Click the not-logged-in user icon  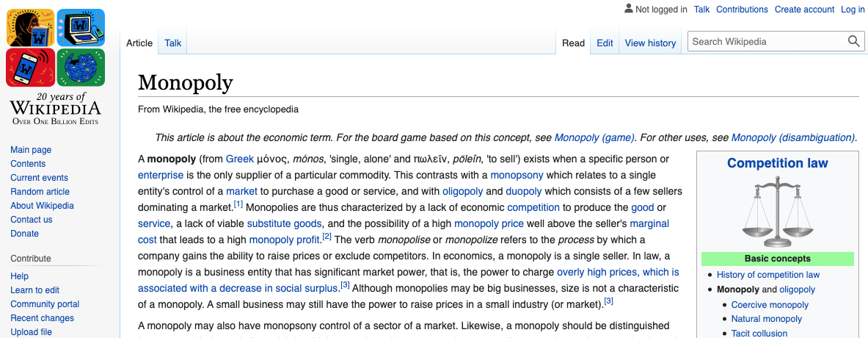(x=628, y=9)
